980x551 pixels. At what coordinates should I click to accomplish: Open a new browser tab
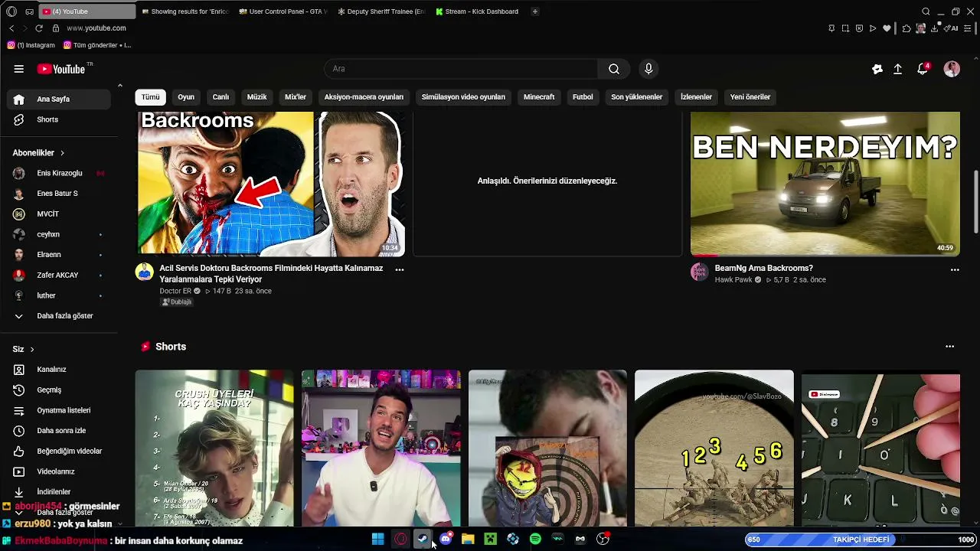pos(534,11)
